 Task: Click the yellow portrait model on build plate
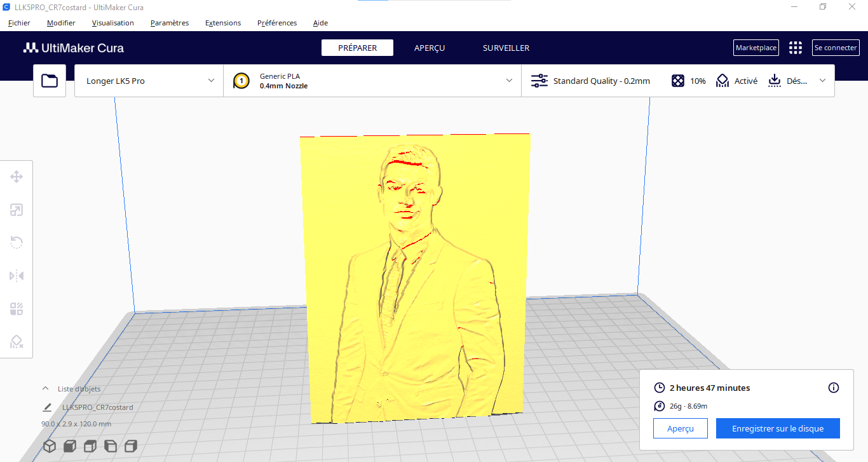(x=416, y=280)
